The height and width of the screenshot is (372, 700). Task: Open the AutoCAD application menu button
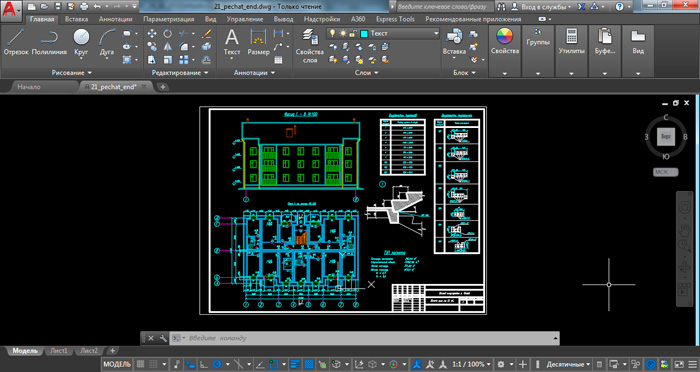point(11,11)
